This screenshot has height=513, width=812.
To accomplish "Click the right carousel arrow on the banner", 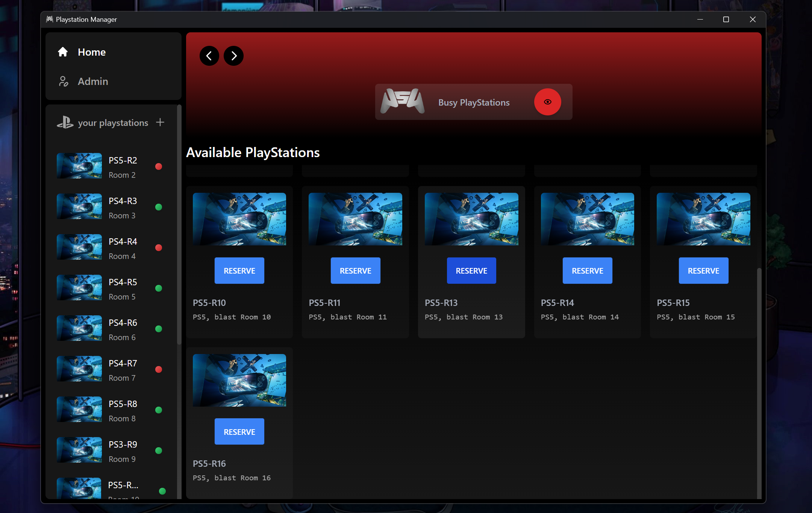I will point(233,56).
